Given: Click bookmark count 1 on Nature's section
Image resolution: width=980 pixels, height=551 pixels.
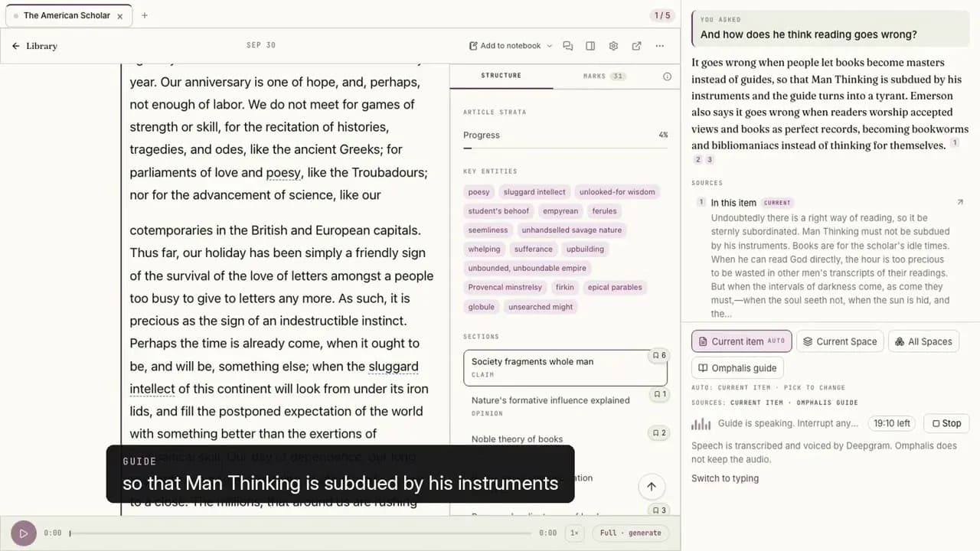Looking at the screenshot, I should coord(658,394).
